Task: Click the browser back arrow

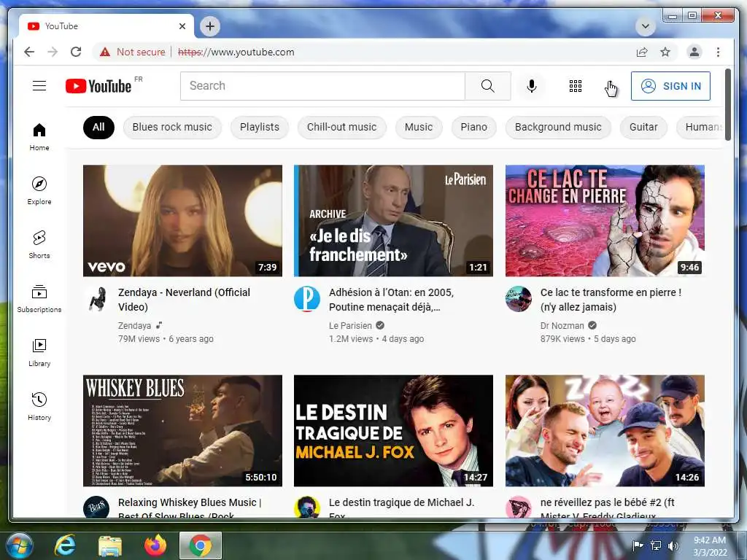Action: click(29, 52)
